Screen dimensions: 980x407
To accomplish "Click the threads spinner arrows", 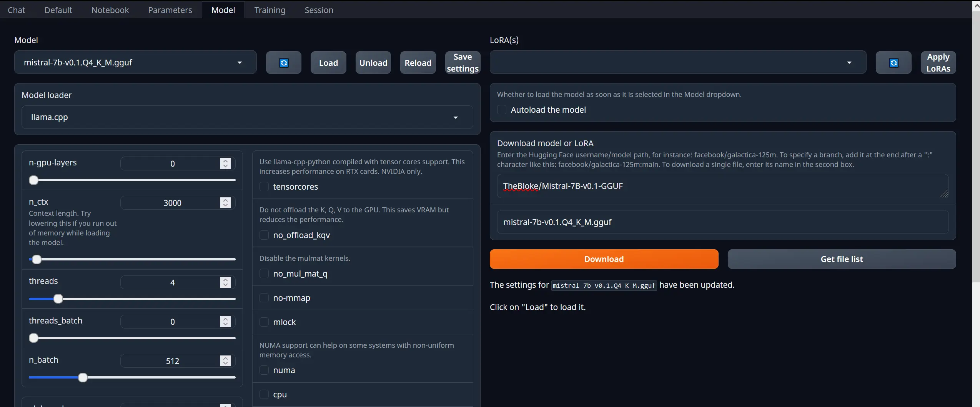I will pyautogui.click(x=225, y=282).
